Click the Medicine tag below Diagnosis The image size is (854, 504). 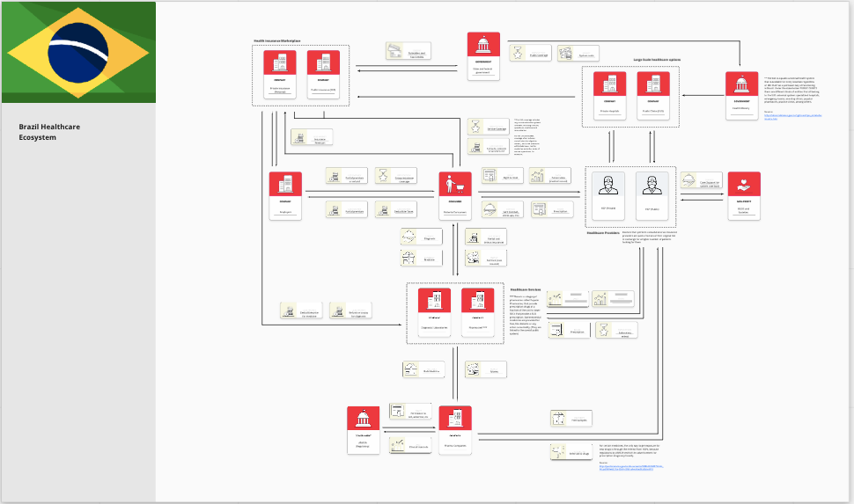(422, 258)
